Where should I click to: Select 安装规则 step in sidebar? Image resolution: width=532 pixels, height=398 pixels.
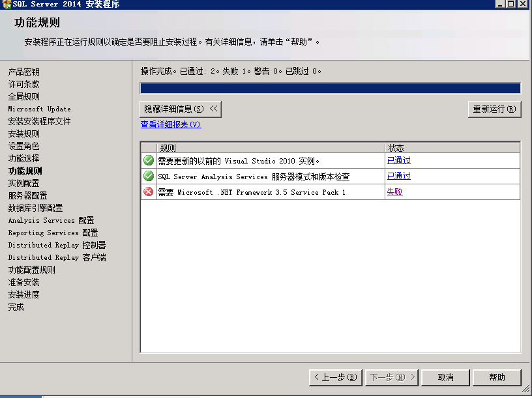[x=23, y=134]
